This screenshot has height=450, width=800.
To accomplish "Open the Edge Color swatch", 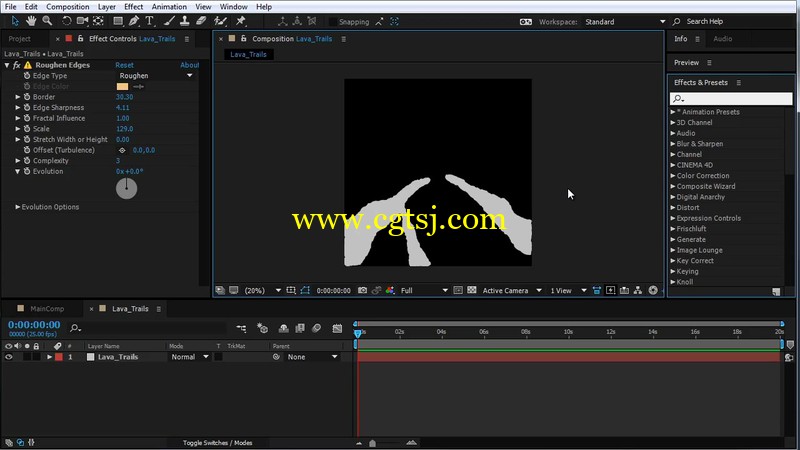I will (122, 86).
